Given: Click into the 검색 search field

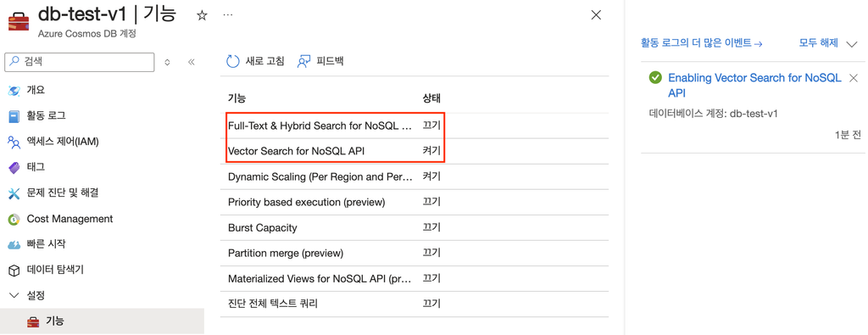Looking at the screenshot, I should click(x=79, y=62).
